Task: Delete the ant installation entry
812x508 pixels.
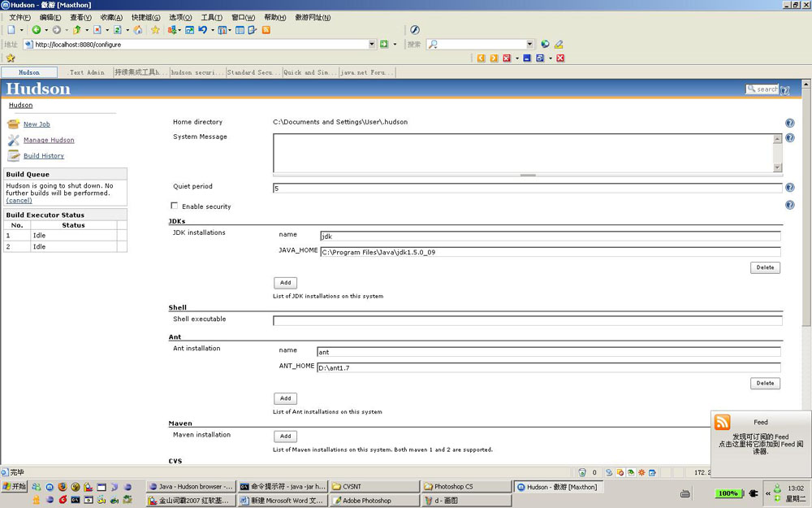Action: 765,383
